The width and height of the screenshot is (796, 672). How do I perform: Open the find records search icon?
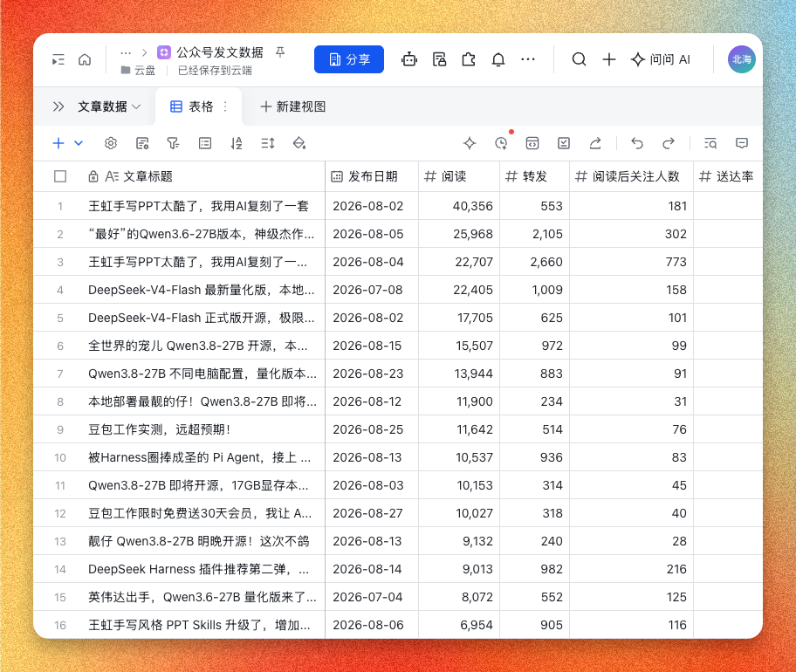(x=710, y=143)
